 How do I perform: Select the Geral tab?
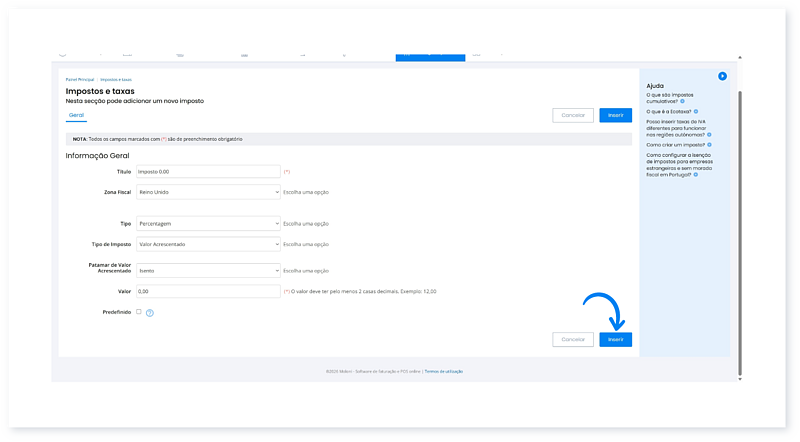76,115
